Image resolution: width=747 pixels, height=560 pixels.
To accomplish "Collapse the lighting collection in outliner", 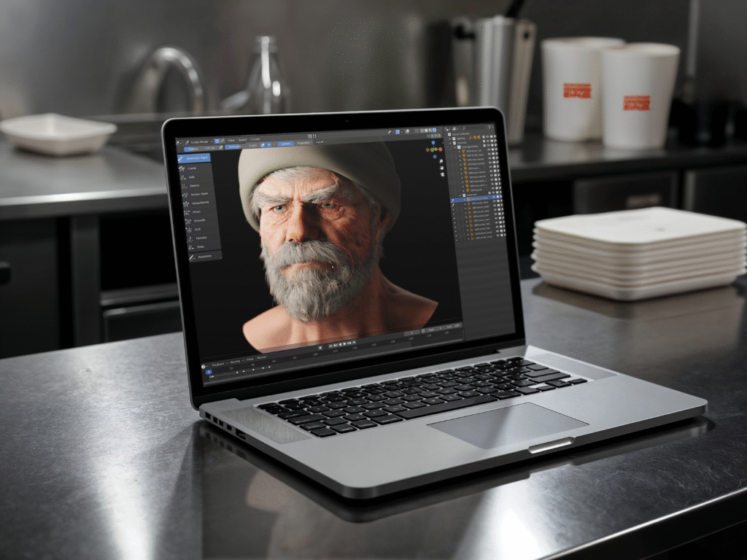I will [x=449, y=139].
